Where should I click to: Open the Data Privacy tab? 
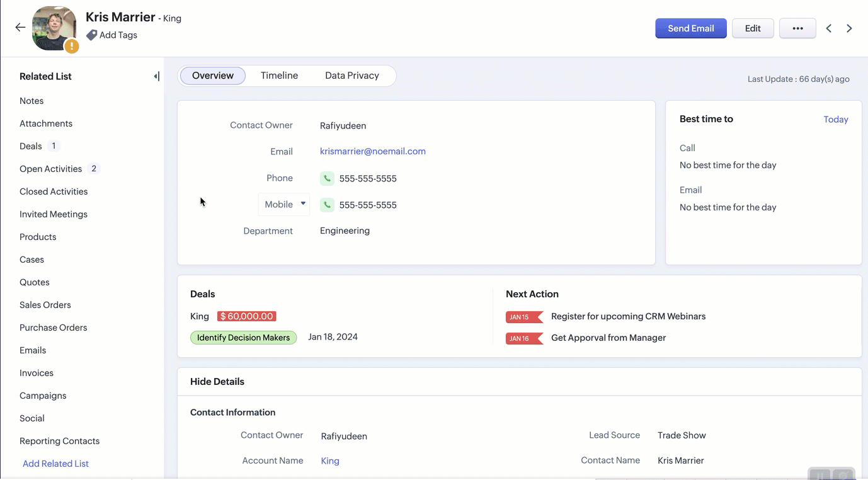(351, 76)
